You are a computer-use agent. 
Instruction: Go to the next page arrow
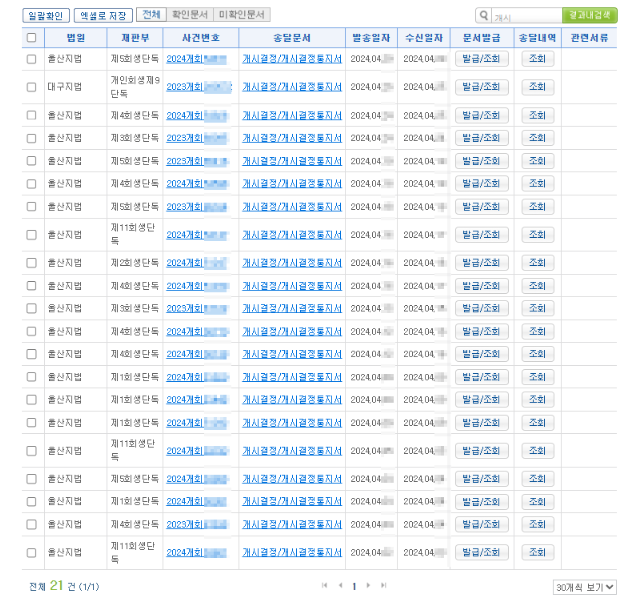368,585
